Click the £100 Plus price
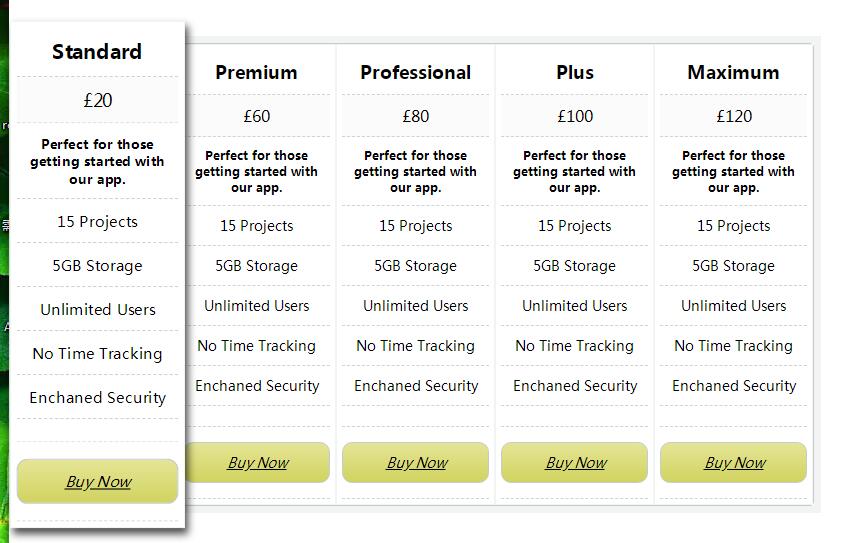This screenshot has height=543, width=851. pos(575,116)
